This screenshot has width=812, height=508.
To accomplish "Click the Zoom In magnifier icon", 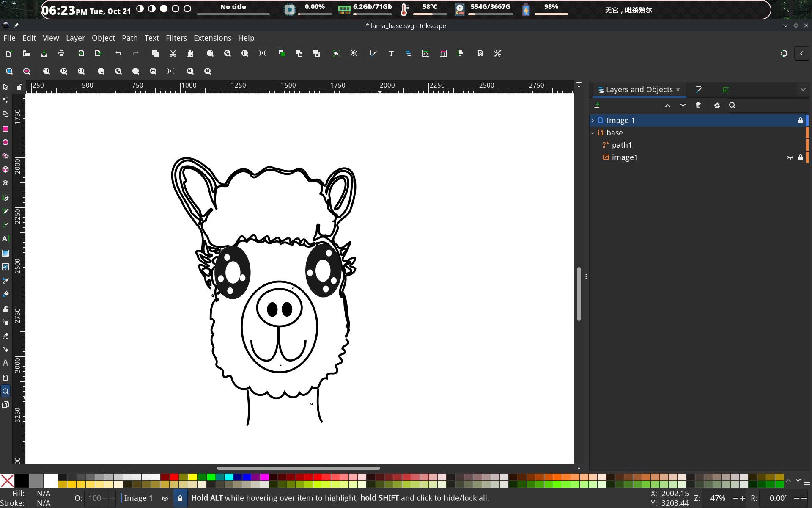I will pyautogui.click(x=9, y=71).
